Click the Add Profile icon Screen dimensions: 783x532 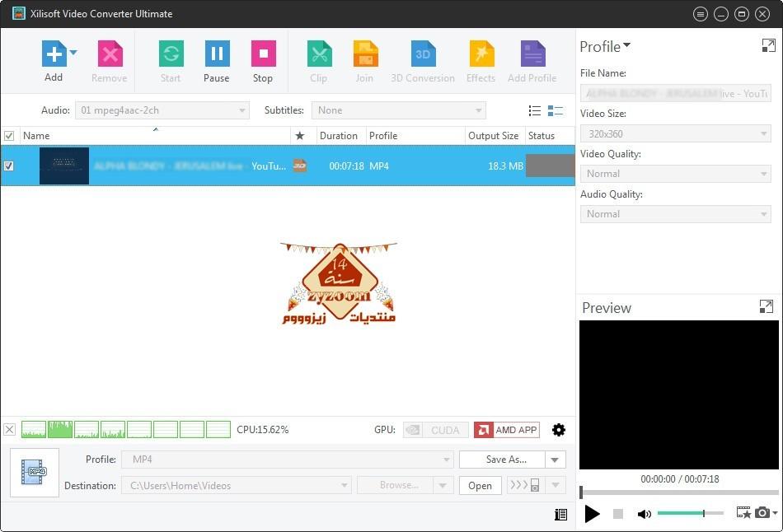532,54
